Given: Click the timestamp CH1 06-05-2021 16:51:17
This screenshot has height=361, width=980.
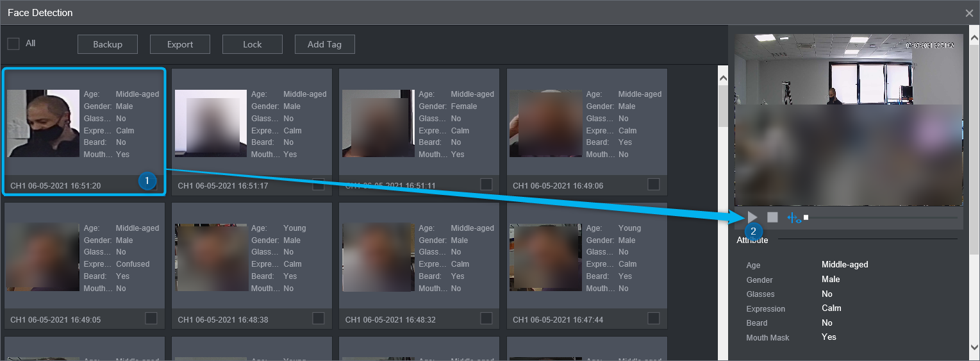Looking at the screenshot, I should coord(223,186).
